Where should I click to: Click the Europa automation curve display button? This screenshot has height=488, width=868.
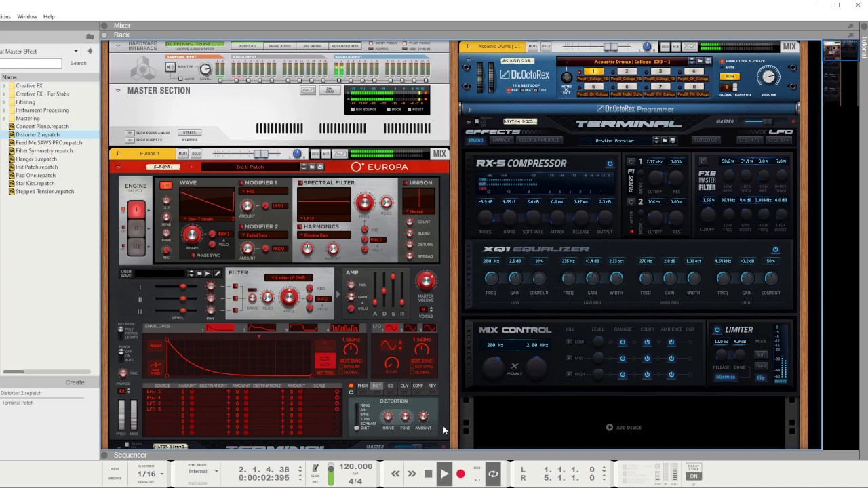pyautogui.click(x=340, y=154)
